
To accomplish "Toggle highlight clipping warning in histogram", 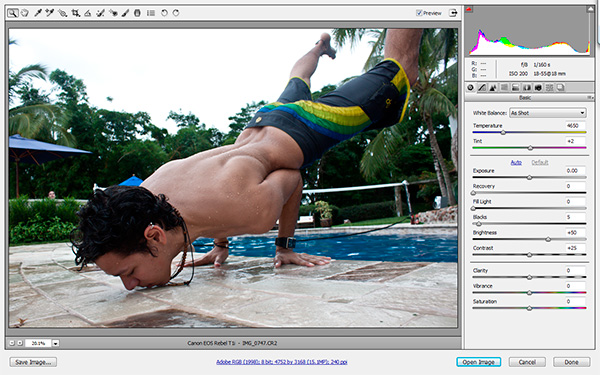I will [590, 9].
